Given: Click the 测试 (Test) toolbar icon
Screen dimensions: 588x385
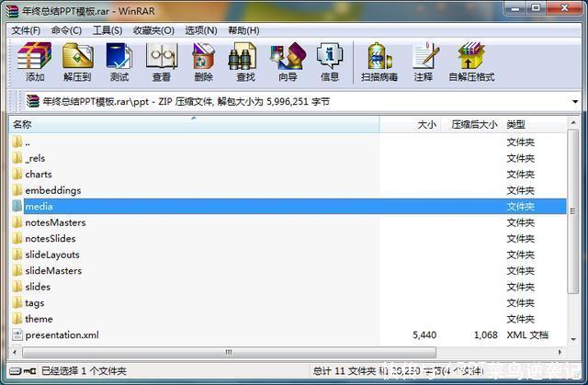Looking at the screenshot, I should pyautogui.click(x=119, y=56).
